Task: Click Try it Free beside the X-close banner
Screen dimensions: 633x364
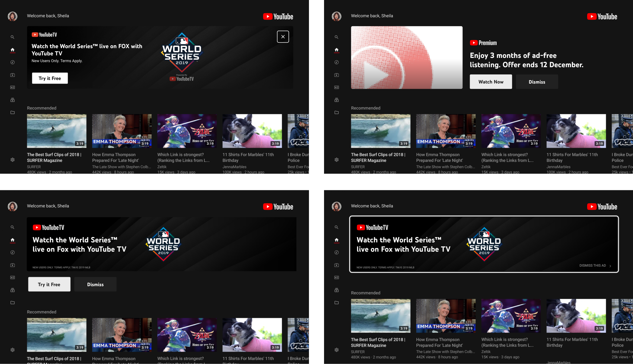Action: [x=50, y=78]
